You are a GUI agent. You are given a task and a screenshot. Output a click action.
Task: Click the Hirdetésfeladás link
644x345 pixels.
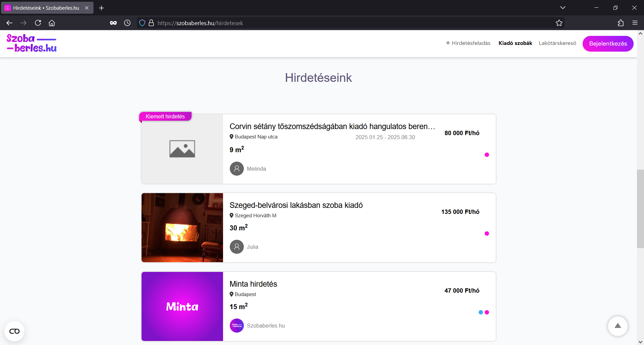click(x=468, y=43)
